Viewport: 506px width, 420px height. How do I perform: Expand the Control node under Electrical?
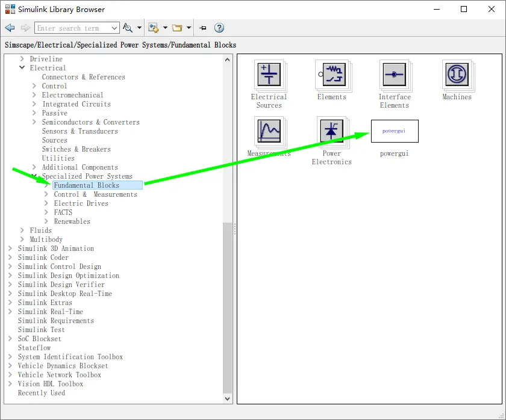coord(34,85)
